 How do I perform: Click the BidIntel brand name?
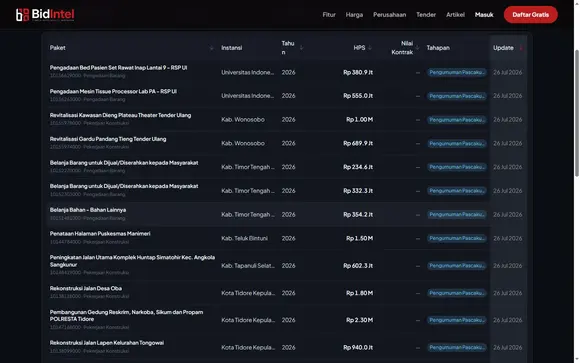[53, 14]
